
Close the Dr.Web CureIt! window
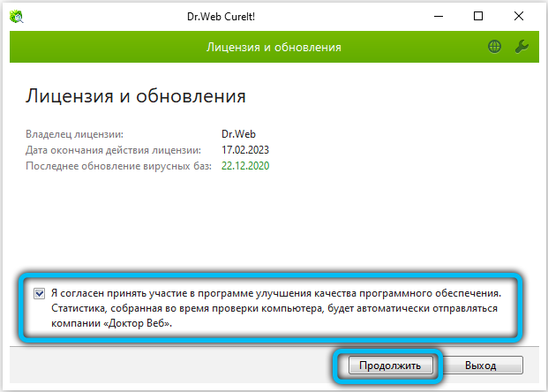519,16
